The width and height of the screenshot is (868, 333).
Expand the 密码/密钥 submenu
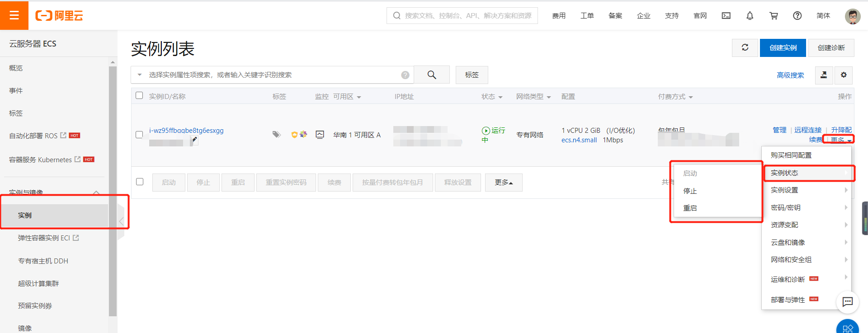pos(807,207)
